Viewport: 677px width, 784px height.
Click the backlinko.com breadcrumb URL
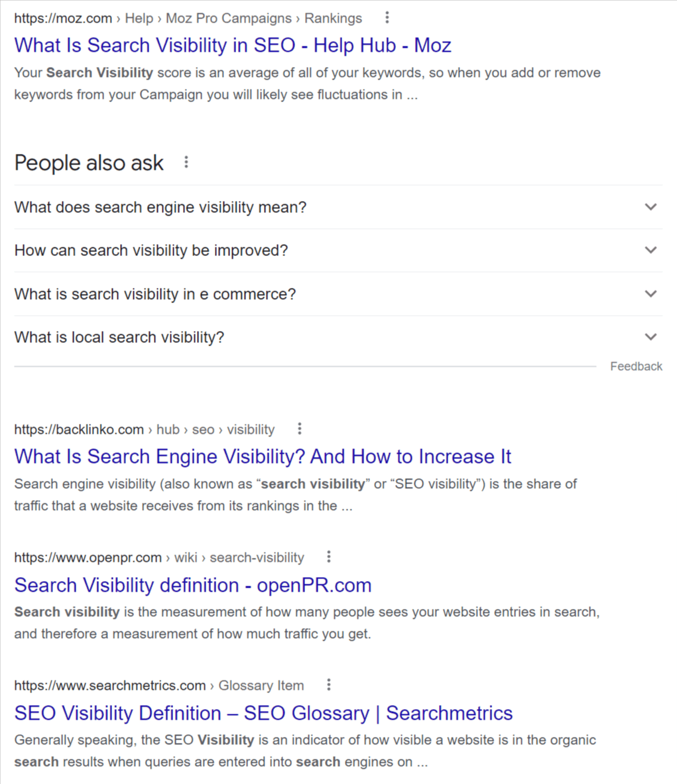pyautogui.click(x=145, y=429)
